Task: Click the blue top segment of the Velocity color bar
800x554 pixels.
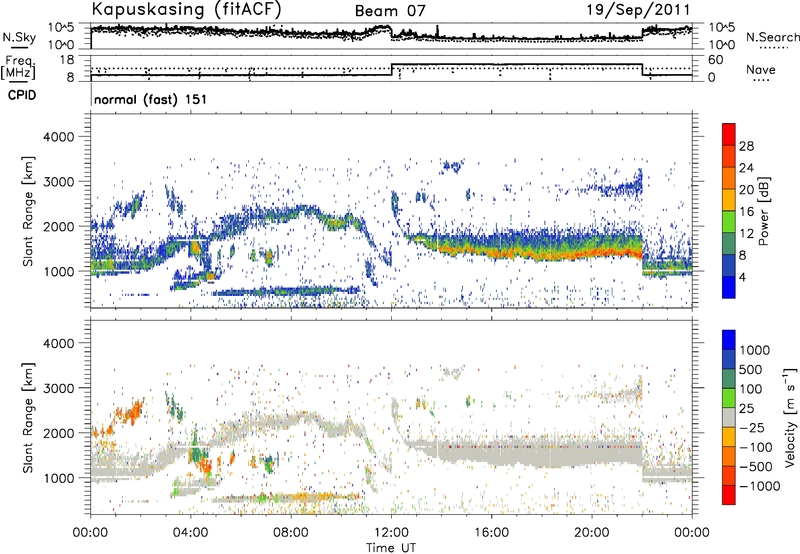Action: tap(729, 340)
